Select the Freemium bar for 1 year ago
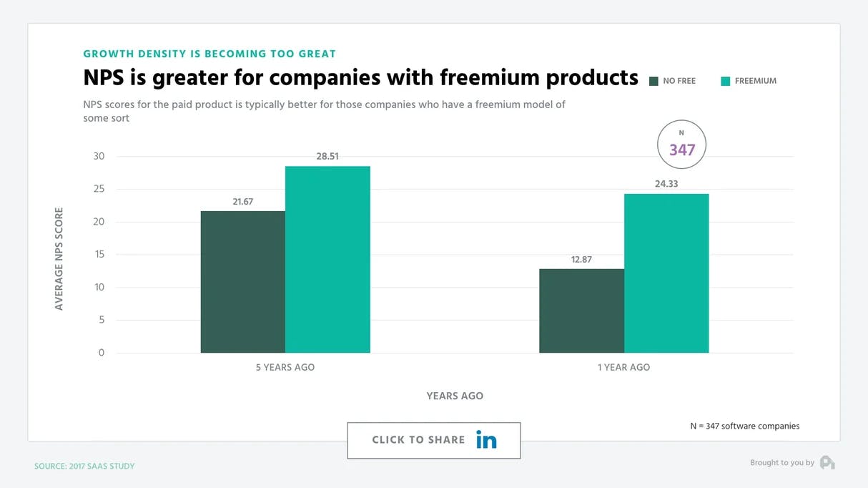Screen dimensions: 868x488 pyautogui.click(x=666, y=273)
